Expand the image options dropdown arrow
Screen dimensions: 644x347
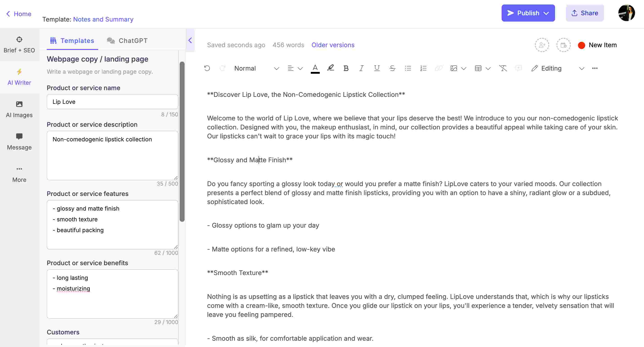point(464,69)
